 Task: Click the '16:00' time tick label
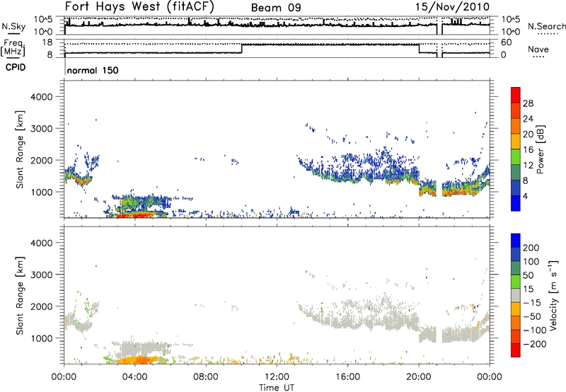click(347, 377)
